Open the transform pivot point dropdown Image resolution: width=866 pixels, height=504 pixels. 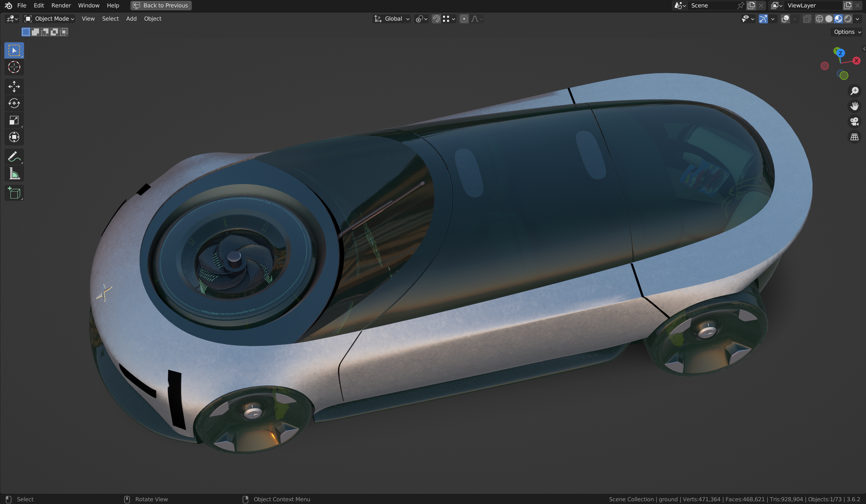421,19
